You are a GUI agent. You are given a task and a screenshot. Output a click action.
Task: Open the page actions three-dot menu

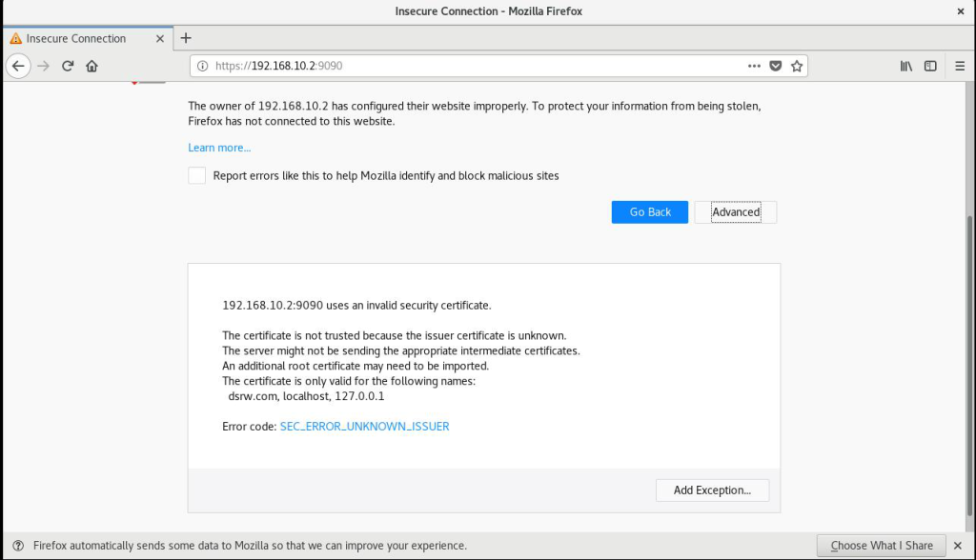click(754, 66)
